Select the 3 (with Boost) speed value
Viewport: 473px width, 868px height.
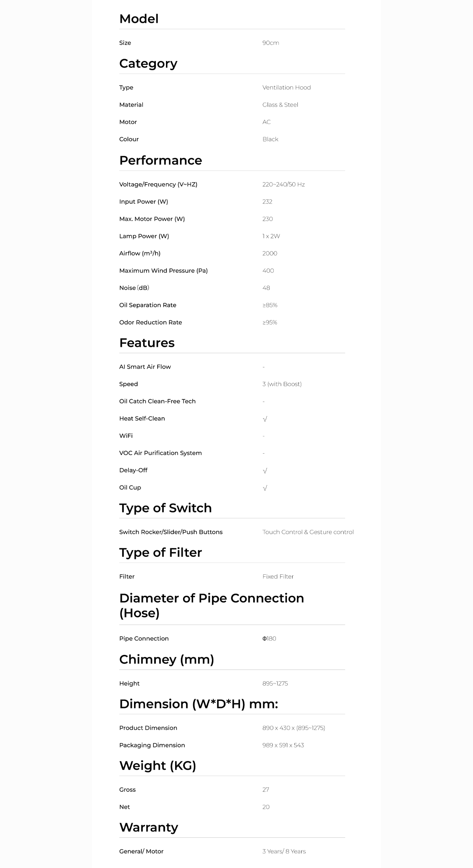click(282, 384)
